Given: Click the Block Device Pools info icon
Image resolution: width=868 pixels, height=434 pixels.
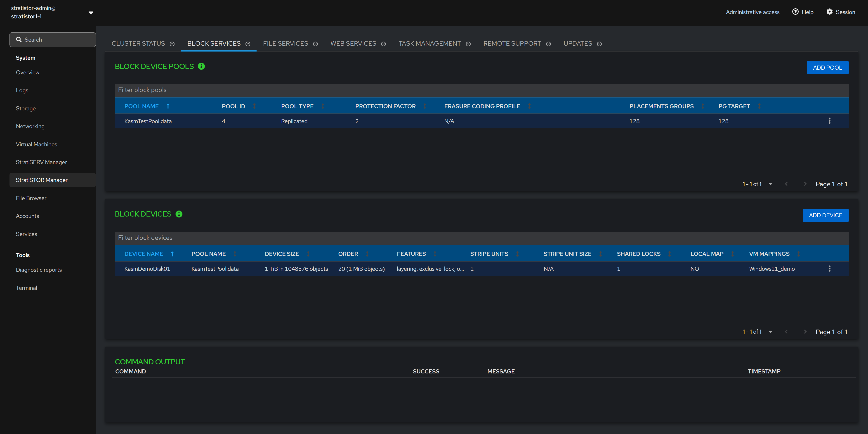Looking at the screenshot, I should coord(201,66).
